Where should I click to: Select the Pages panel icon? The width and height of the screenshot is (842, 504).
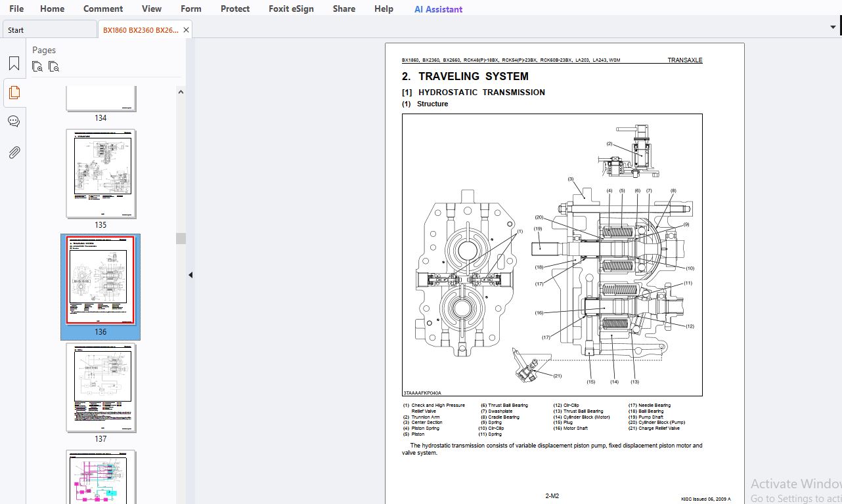tap(14, 93)
